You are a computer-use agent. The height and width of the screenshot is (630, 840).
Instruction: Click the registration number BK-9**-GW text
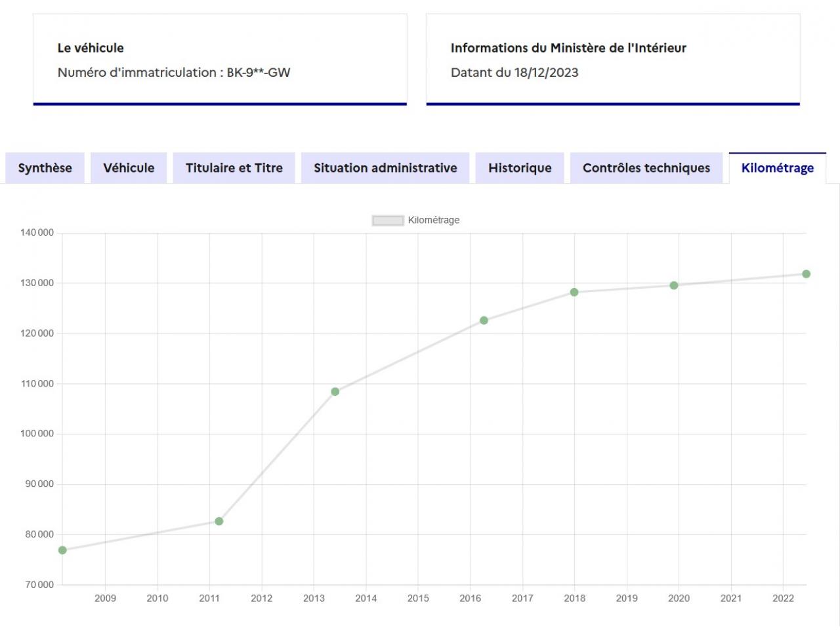tap(258, 73)
